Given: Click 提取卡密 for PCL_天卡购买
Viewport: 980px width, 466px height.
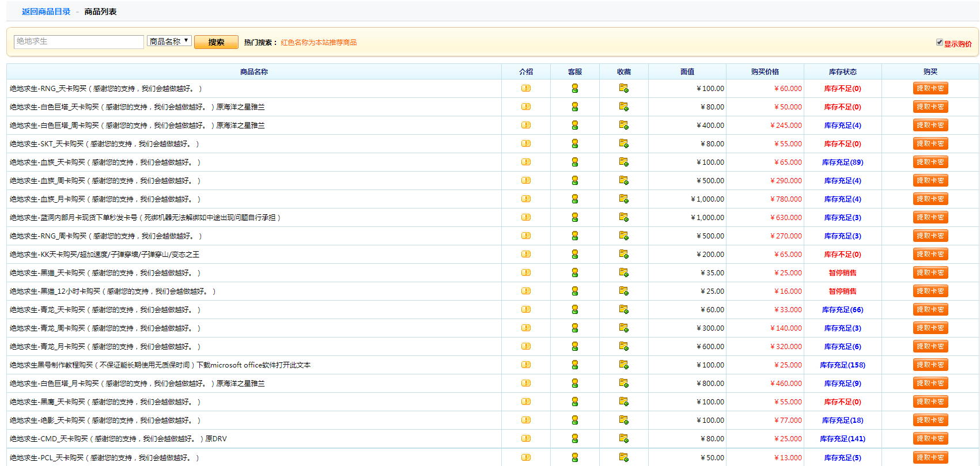Looking at the screenshot, I should [930, 457].
